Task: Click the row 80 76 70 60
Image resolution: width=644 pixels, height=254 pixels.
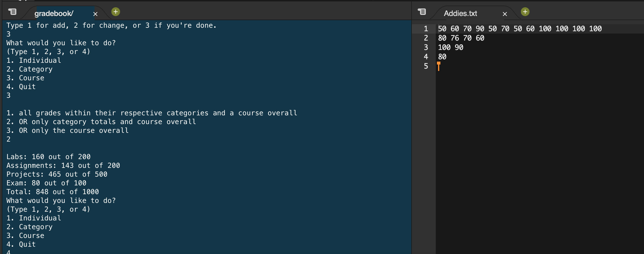Action: 461,38
